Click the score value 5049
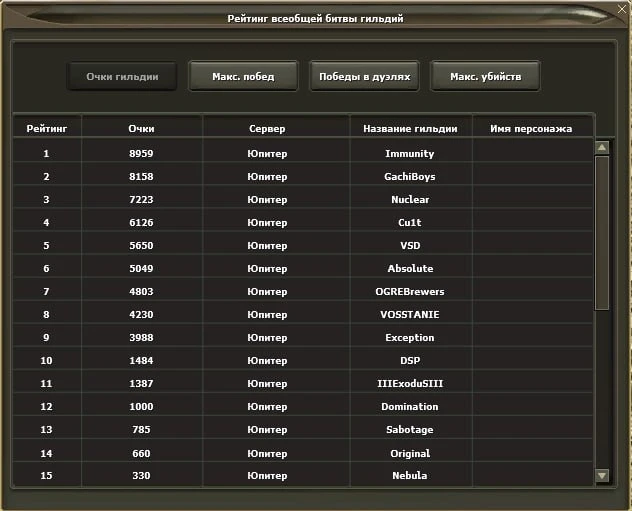This screenshot has height=511, width=632. (141, 268)
